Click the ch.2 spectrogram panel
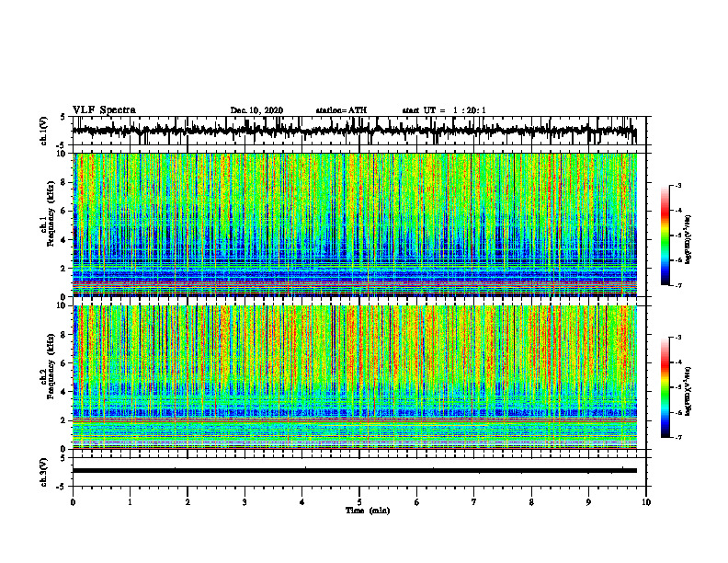728x563 pixels. click(355, 377)
